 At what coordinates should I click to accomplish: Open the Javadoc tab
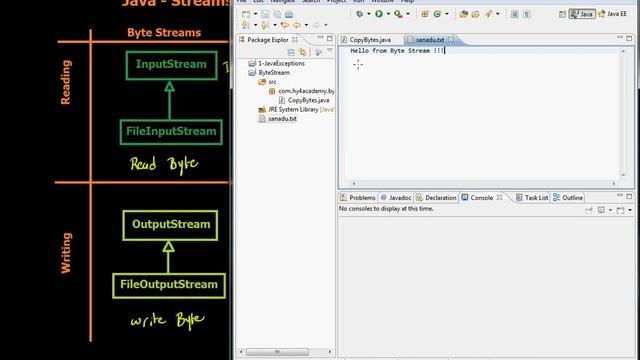tap(396, 198)
